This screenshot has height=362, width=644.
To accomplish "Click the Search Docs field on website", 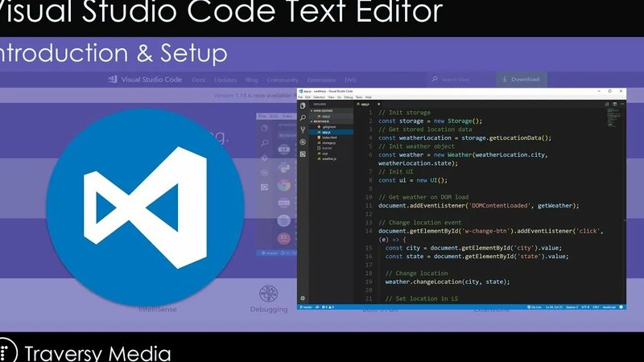I will (460, 79).
